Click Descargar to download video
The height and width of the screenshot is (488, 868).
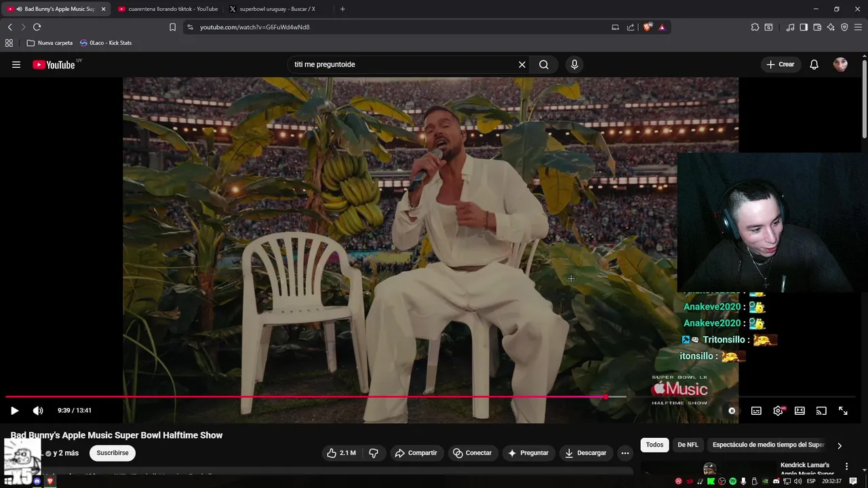tap(586, 453)
